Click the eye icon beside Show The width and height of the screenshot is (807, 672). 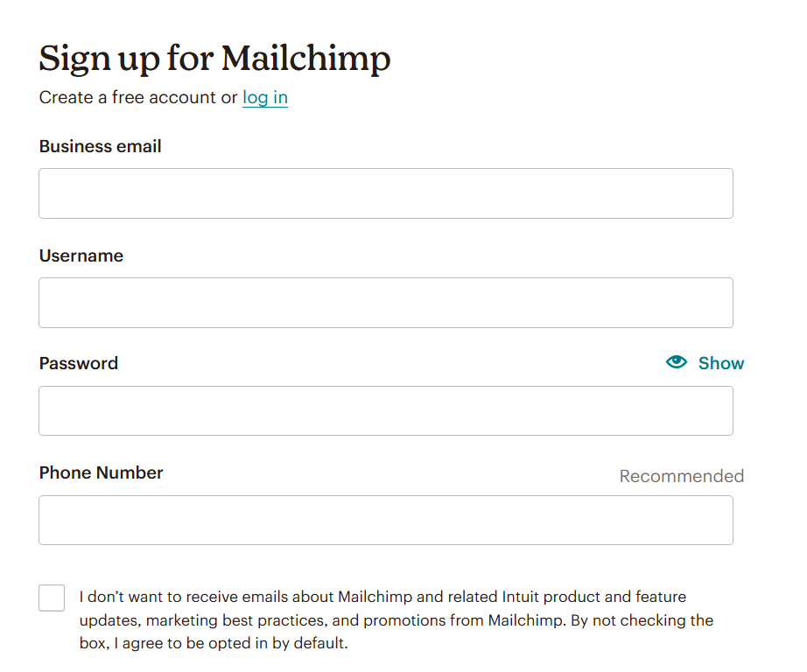point(677,362)
